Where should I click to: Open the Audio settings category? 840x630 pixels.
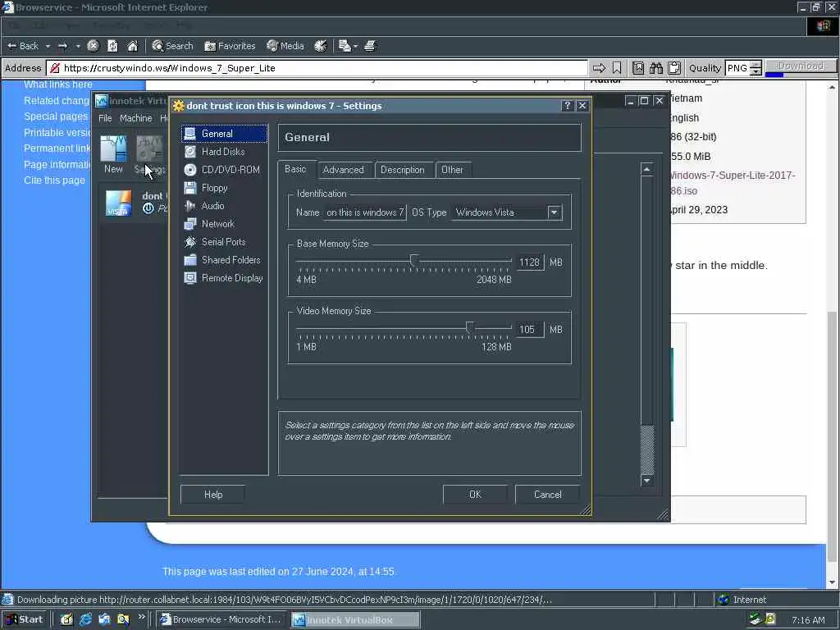coord(224,206)
